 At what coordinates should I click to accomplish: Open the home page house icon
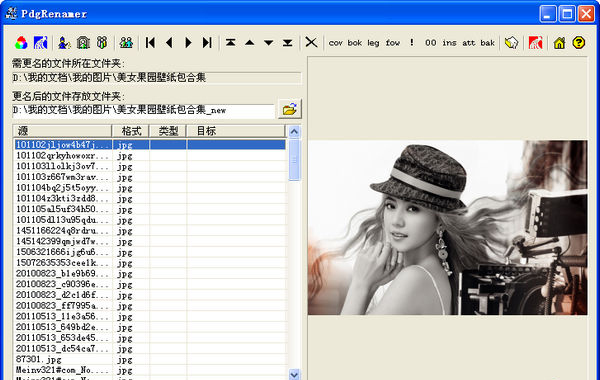pyautogui.click(x=559, y=42)
